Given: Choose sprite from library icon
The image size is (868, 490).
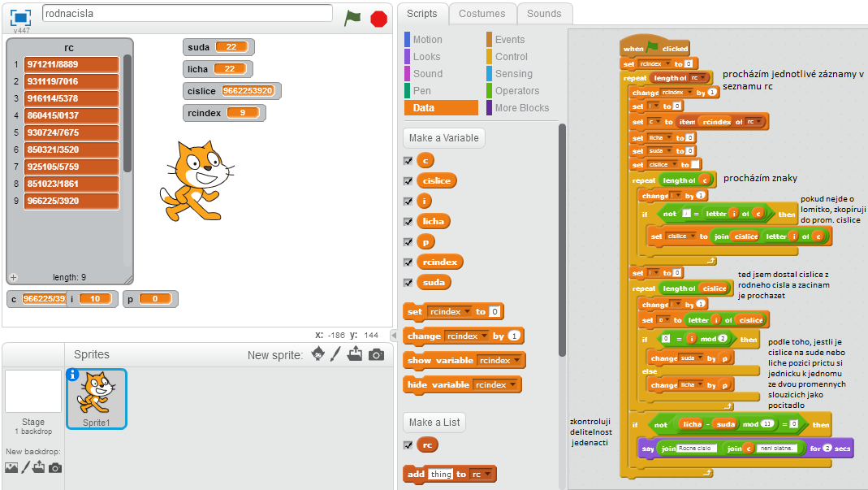Looking at the screenshot, I should tap(317, 354).
